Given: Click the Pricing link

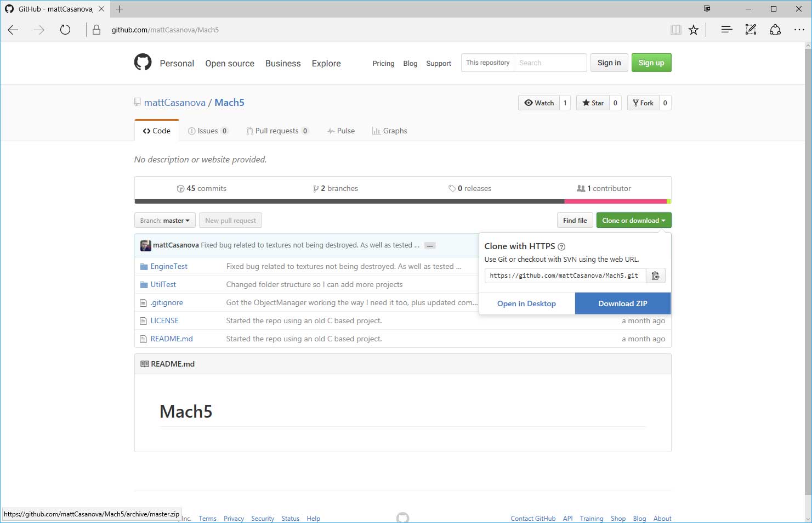Looking at the screenshot, I should click(383, 63).
